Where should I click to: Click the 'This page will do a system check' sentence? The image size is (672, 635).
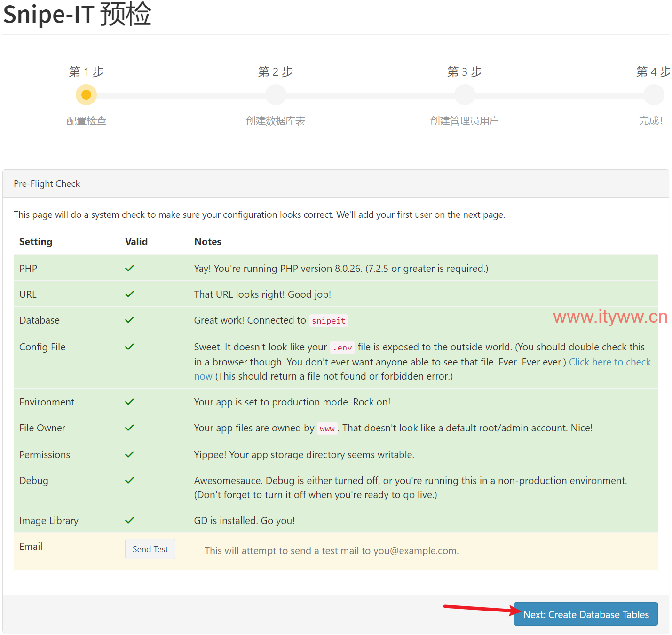click(259, 214)
